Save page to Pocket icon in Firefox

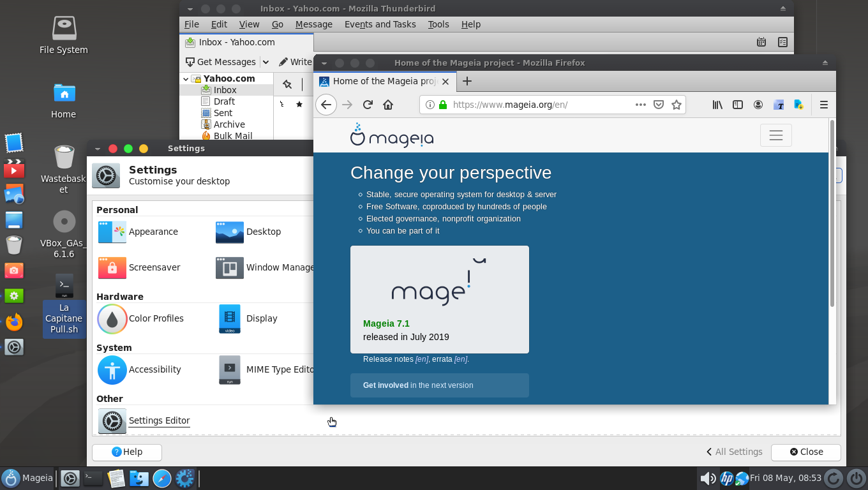click(659, 105)
